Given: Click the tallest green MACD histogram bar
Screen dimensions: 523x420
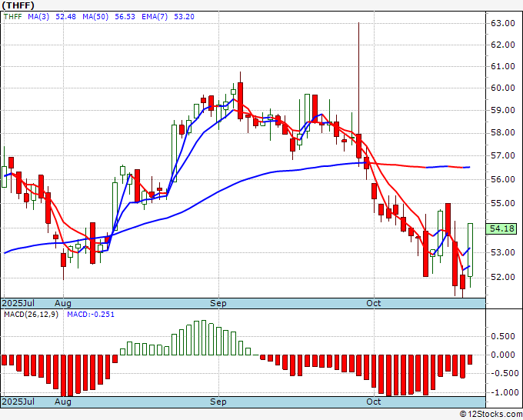Looking at the screenshot, I should coord(203,338).
